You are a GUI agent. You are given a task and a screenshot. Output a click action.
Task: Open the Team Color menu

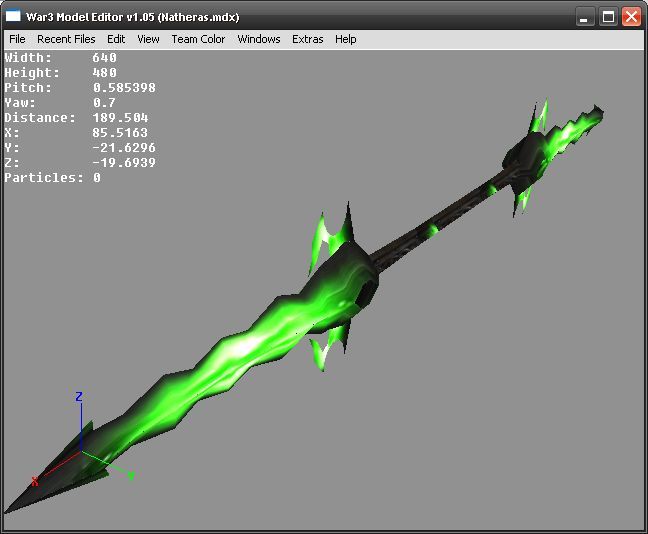(198, 39)
